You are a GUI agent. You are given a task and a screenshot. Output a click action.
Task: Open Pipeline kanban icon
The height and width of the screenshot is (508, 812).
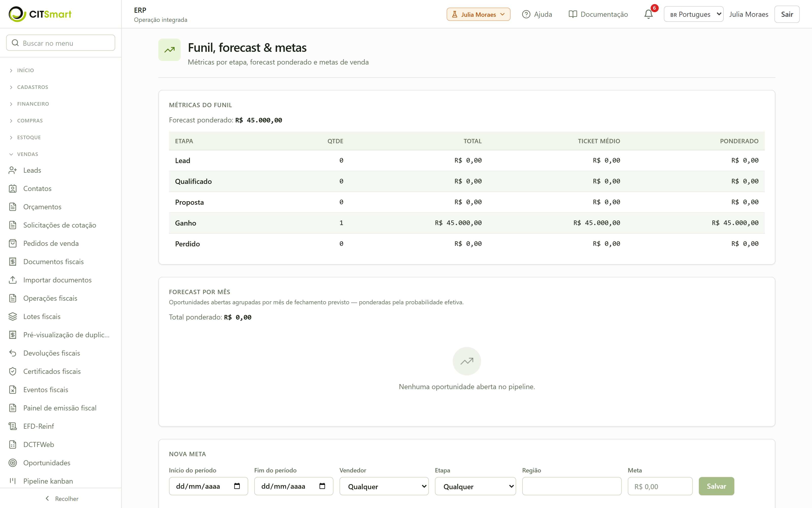(x=13, y=481)
